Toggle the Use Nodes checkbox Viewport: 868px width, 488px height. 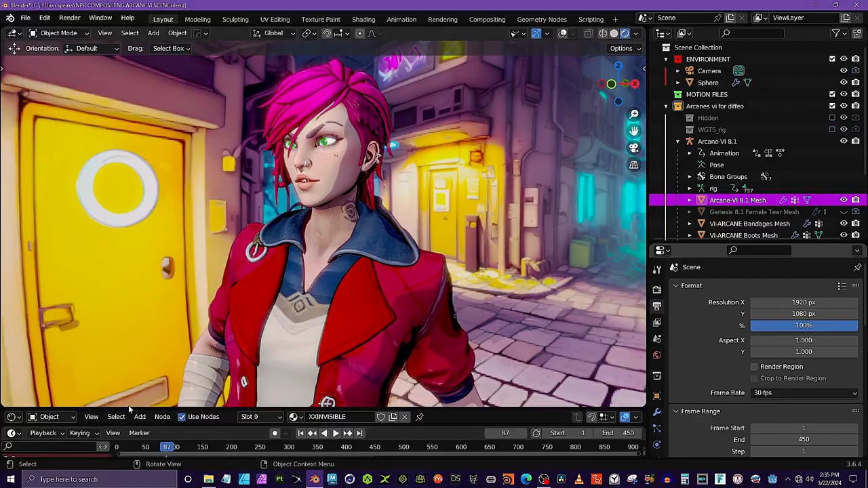(x=182, y=417)
